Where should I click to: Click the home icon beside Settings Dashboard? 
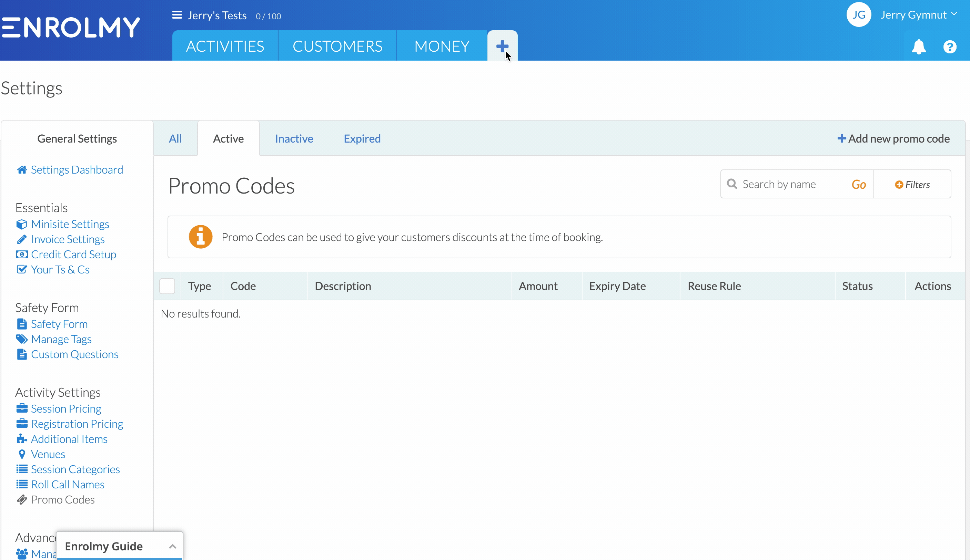click(22, 169)
